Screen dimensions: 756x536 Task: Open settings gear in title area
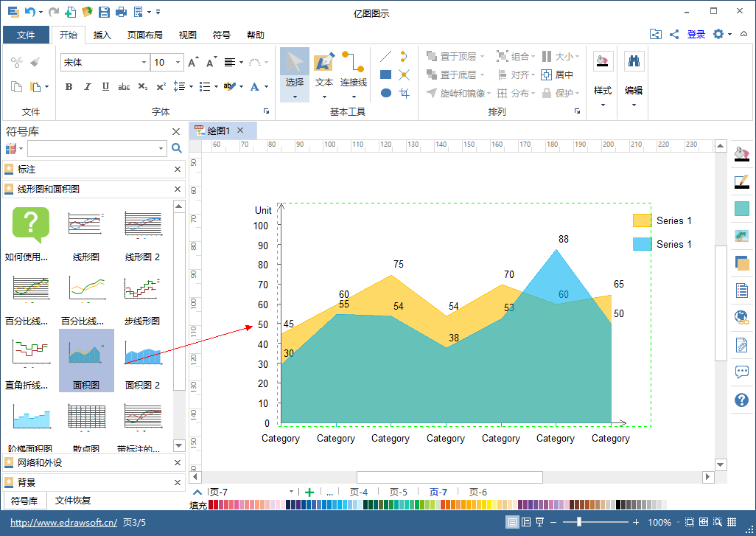718,34
